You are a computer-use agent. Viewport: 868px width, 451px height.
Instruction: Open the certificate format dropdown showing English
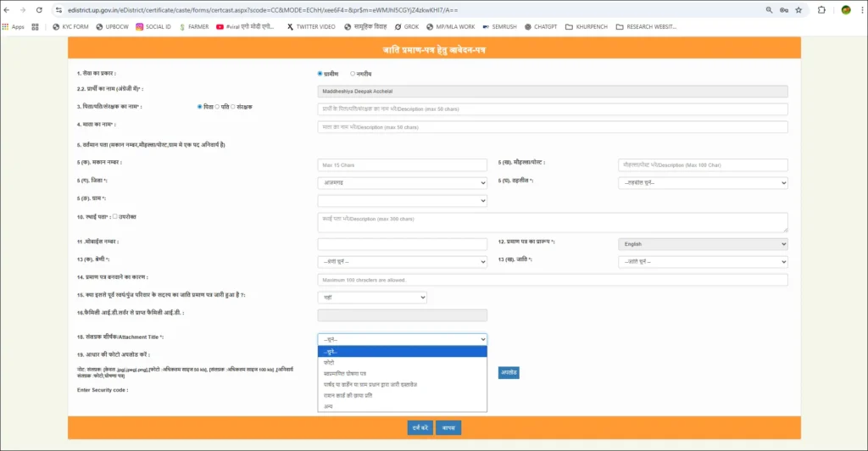click(x=703, y=244)
